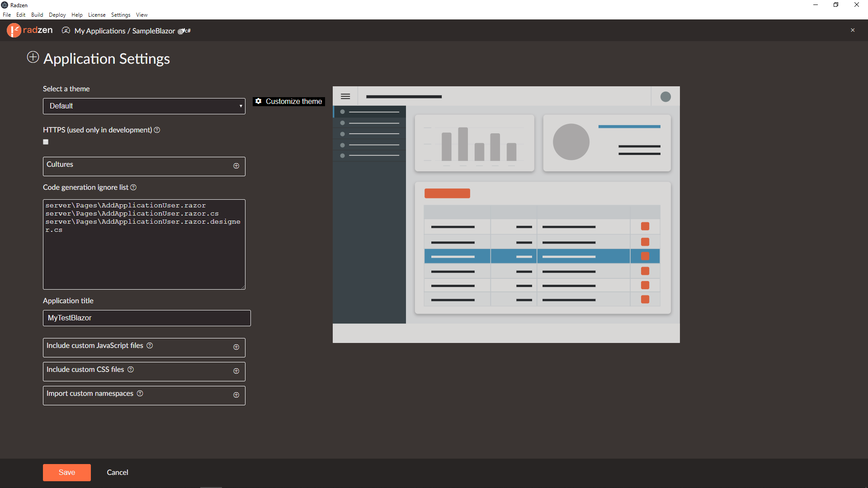The height and width of the screenshot is (488, 868).
Task: Open the Edit menu
Action: click(x=21, y=15)
